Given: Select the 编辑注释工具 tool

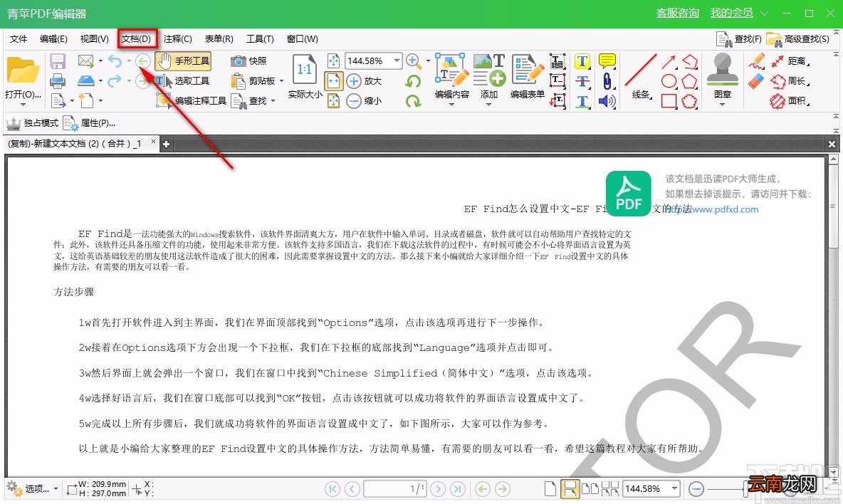Looking at the screenshot, I should coord(191,100).
